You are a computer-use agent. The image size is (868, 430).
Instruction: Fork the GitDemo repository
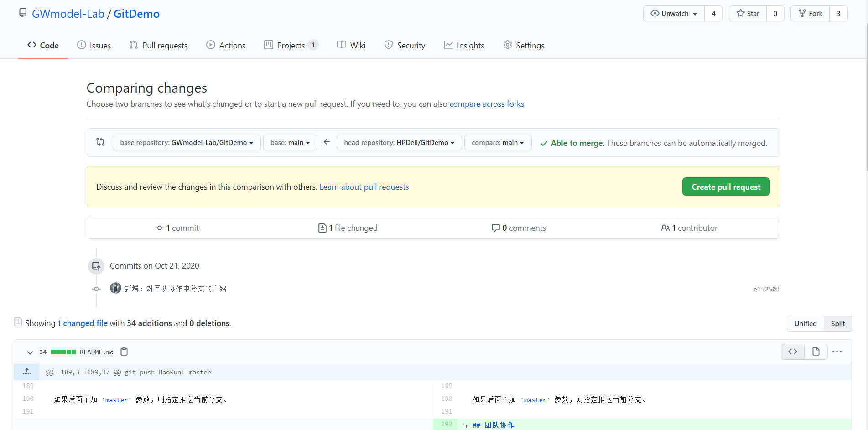(x=810, y=14)
